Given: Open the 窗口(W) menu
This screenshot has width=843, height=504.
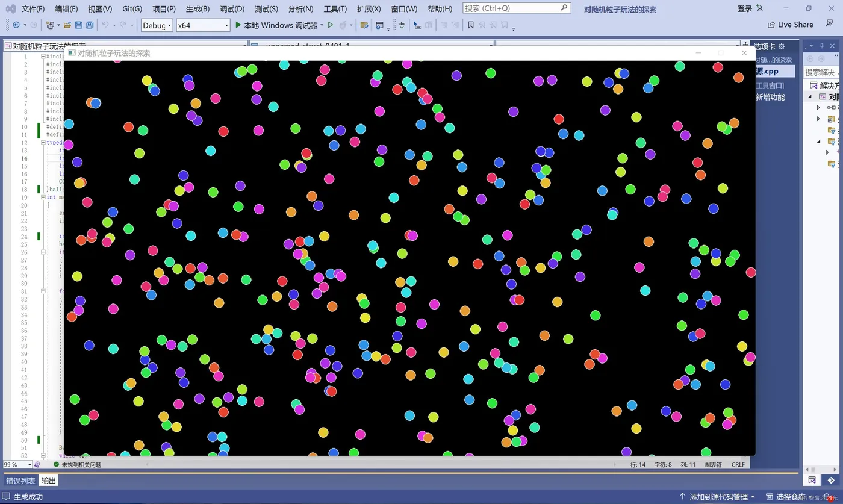Looking at the screenshot, I should 404,9.
